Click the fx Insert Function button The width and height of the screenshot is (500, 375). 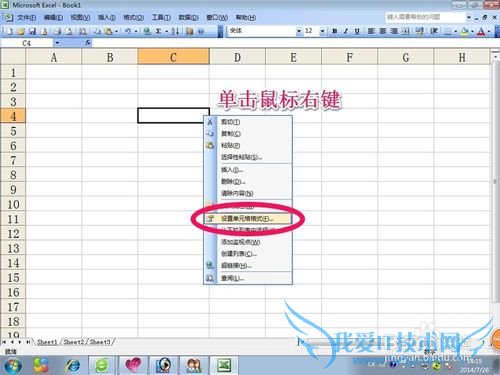88,43
